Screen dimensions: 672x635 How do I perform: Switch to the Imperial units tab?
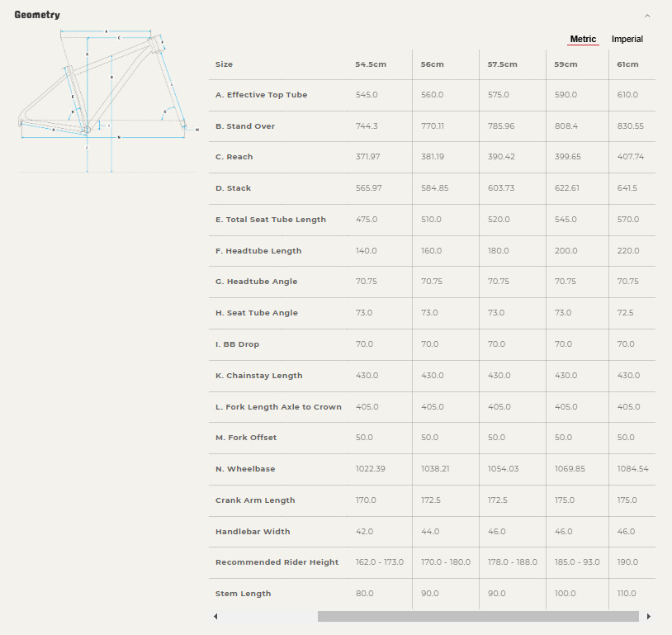click(627, 40)
